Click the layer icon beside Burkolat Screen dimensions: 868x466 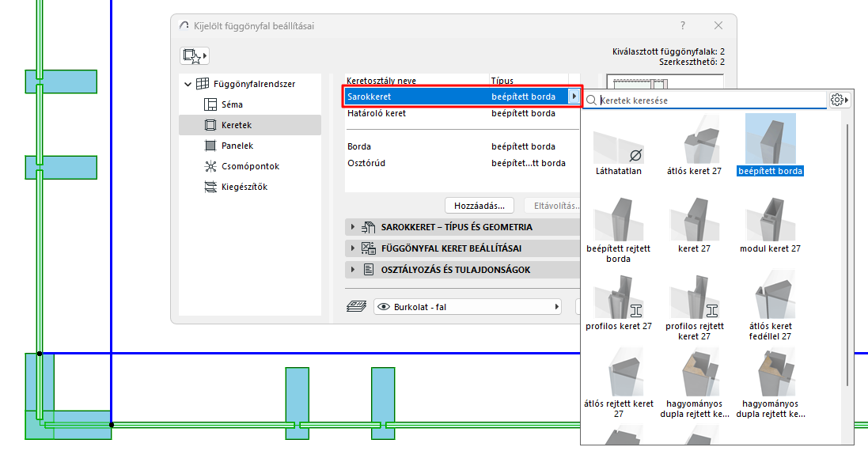357,307
